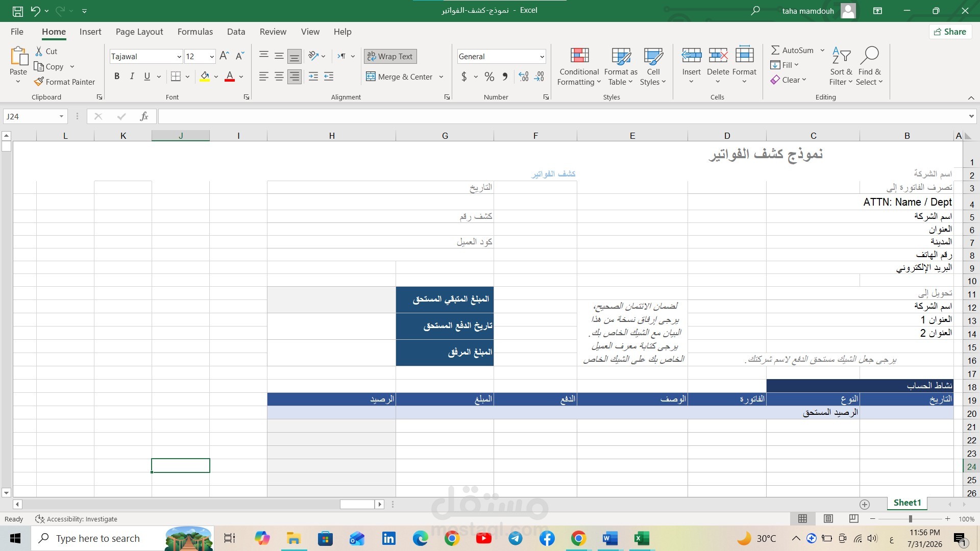Click in the formula bar
Image resolution: width=980 pixels, height=551 pixels.
point(561,116)
